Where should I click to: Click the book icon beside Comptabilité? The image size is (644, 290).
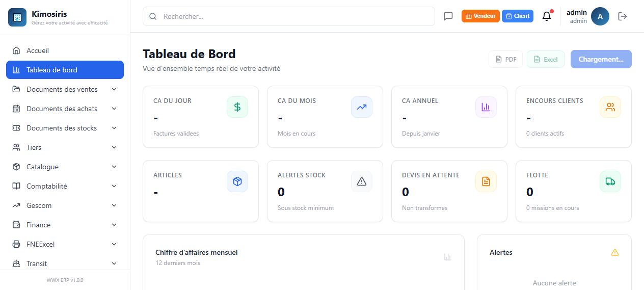[x=16, y=186]
